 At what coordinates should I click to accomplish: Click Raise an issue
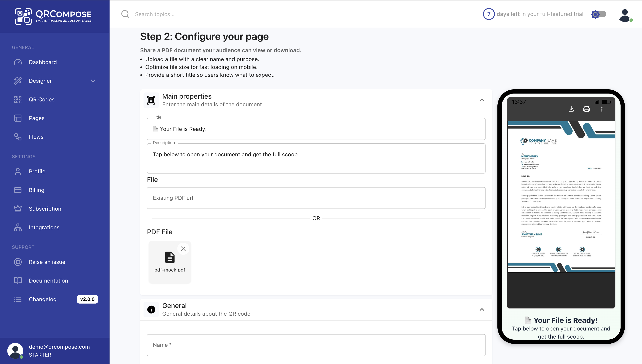tap(47, 262)
